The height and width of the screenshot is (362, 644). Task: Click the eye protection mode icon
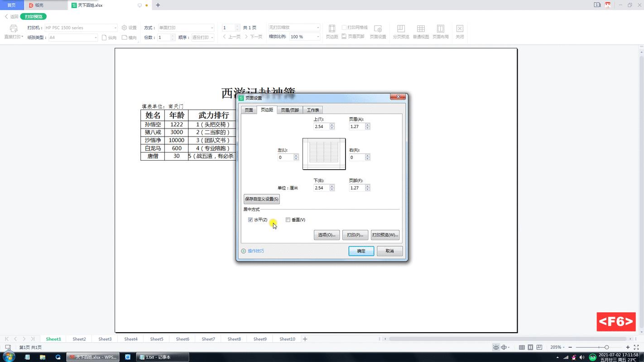(496, 348)
